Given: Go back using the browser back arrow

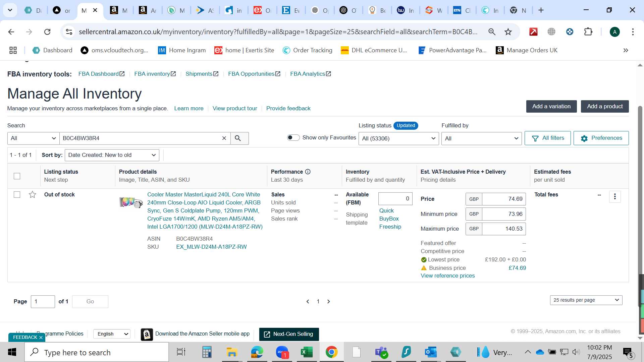Looking at the screenshot, I should (x=11, y=32).
